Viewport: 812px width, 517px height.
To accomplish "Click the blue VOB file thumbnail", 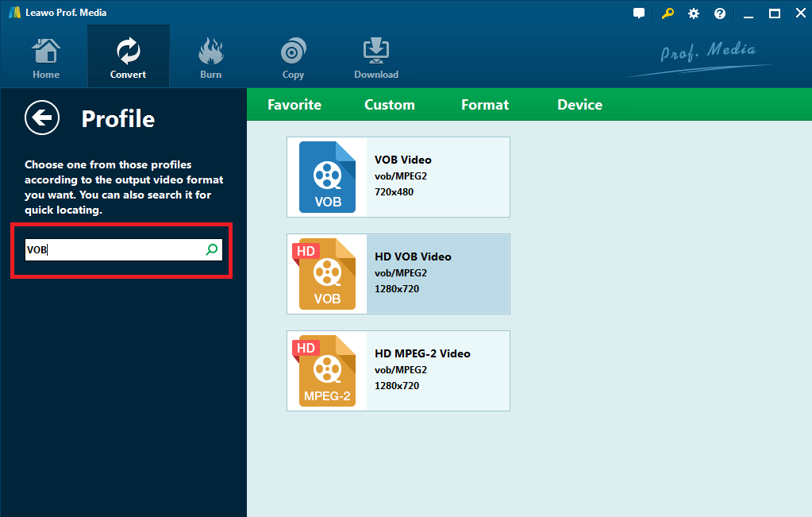I will pos(327,176).
